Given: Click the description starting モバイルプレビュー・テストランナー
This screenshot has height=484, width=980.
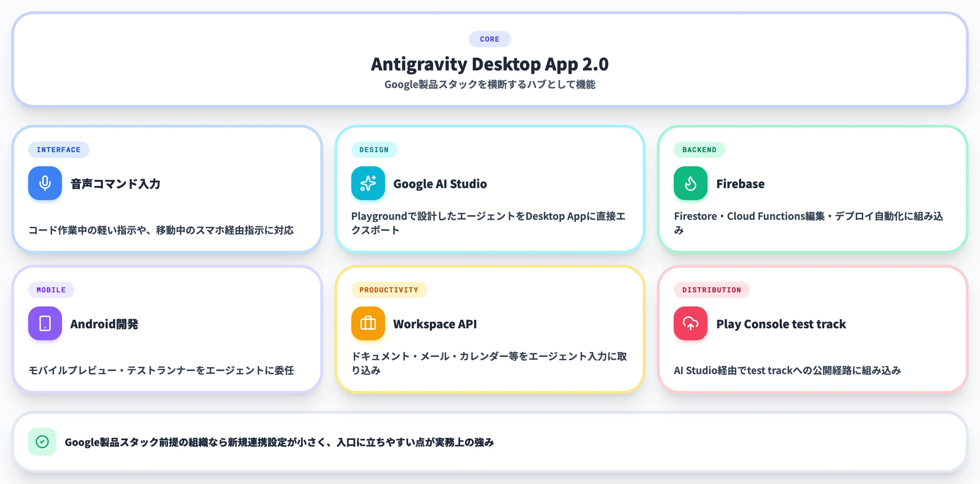Looking at the screenshot, I should 161,370.
